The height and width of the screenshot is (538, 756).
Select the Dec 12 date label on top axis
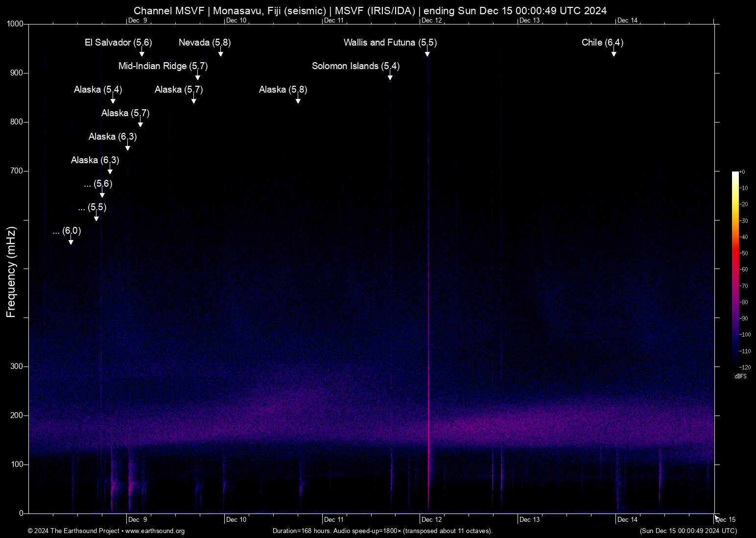click(433, 21)
